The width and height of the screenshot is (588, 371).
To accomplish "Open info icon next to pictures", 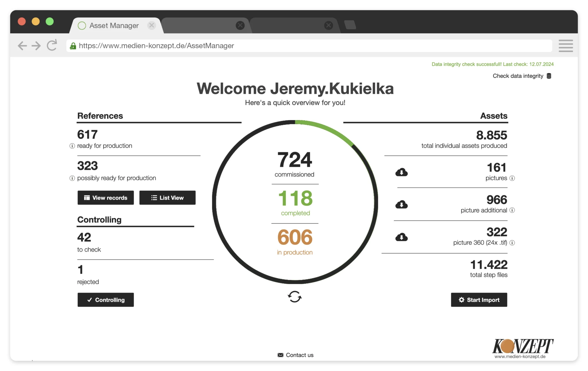I will tap(512, 178).
